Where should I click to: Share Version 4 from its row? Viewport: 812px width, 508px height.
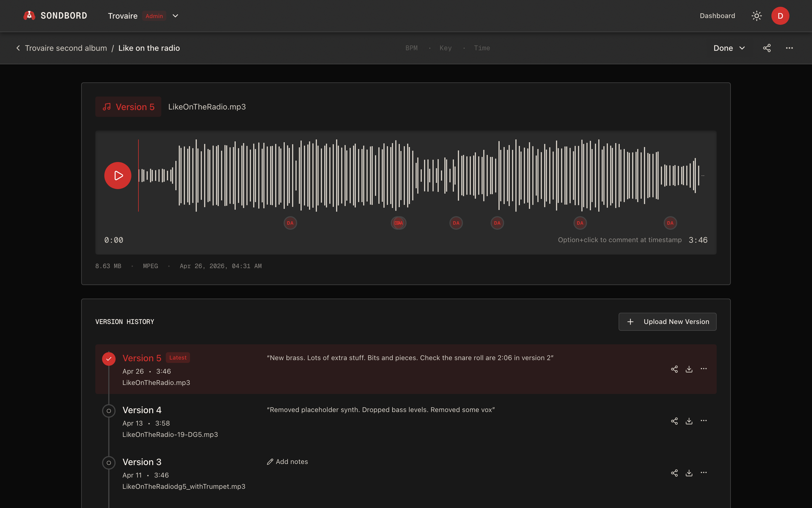tap(674, 421)
